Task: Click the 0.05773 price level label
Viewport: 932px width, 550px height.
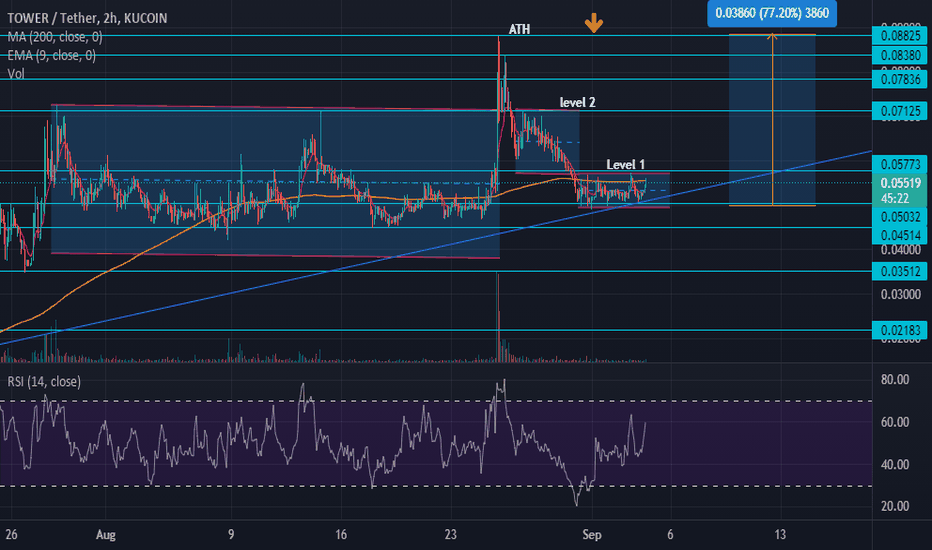Action: [900, 165]
